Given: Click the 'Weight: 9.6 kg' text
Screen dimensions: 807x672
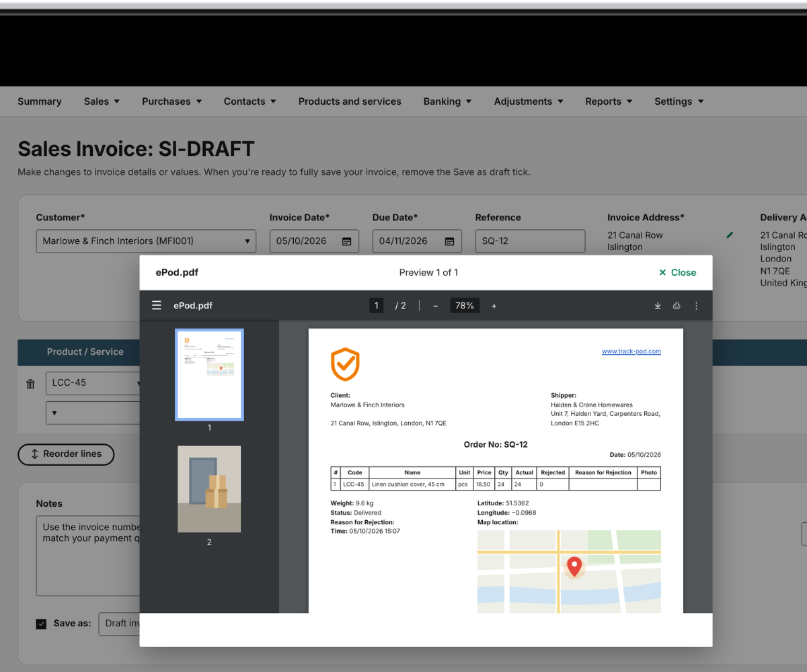Looking at the screenshot, I should [352, 503].
